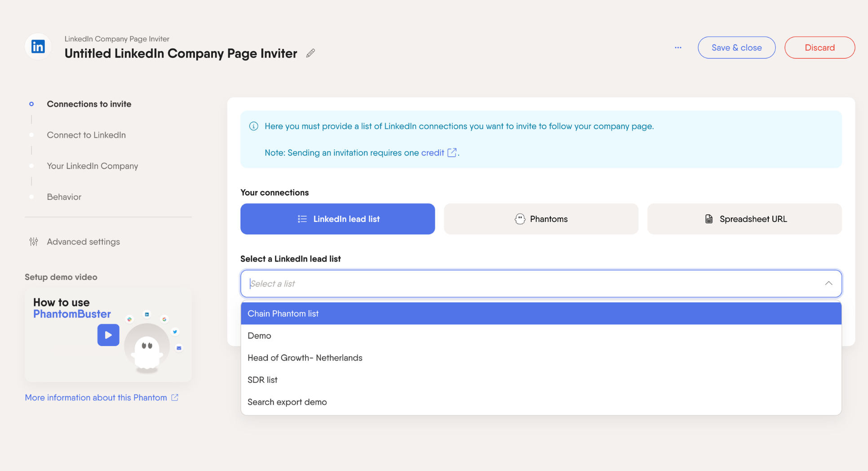
Task: Go to Connect to LinkedIn step
Action: click(x=86, y=135)
